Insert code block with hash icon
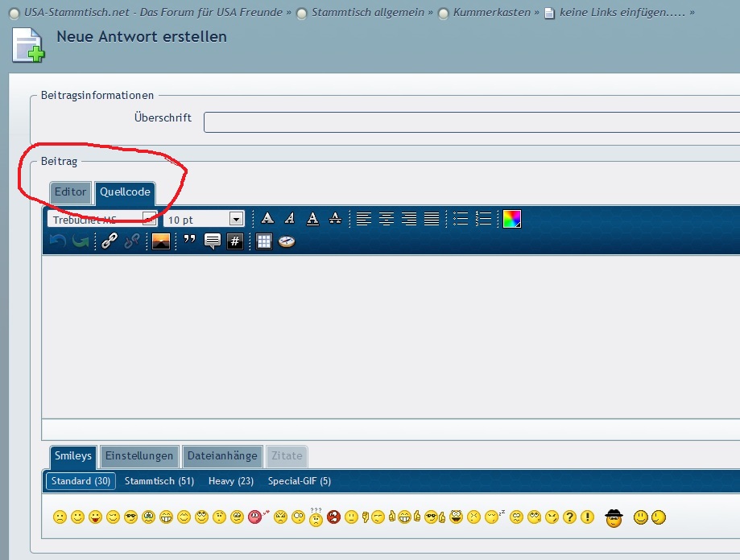The image size is (740, 560). 235,241
